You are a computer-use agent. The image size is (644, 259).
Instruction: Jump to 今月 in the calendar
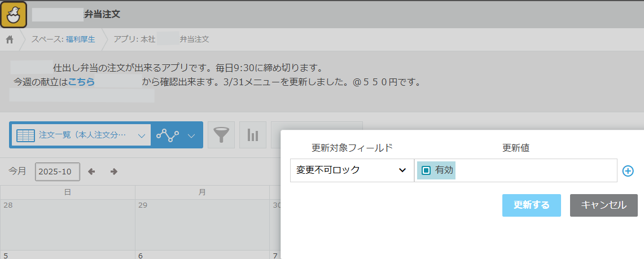(17, 172)
